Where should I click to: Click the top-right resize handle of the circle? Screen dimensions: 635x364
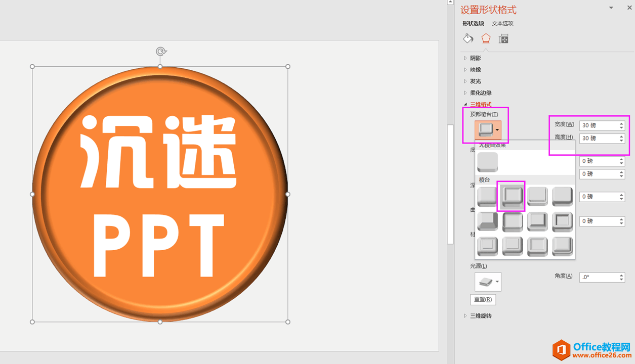coord(288,67)
